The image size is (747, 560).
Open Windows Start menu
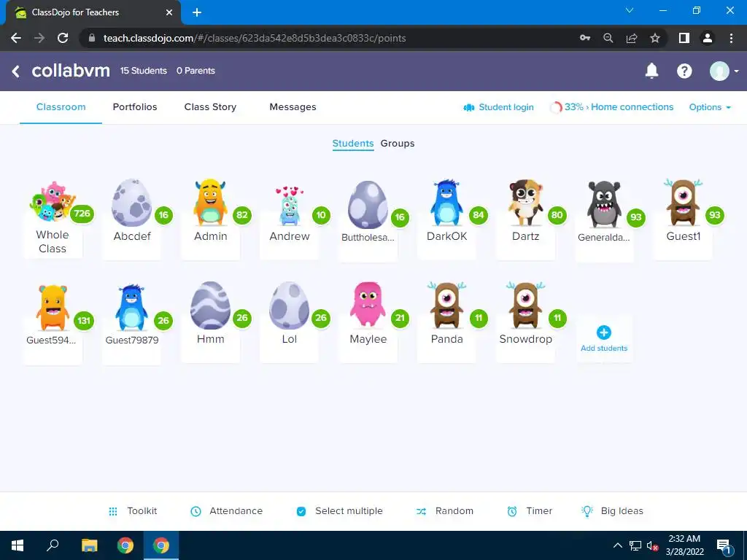point(18,545)
